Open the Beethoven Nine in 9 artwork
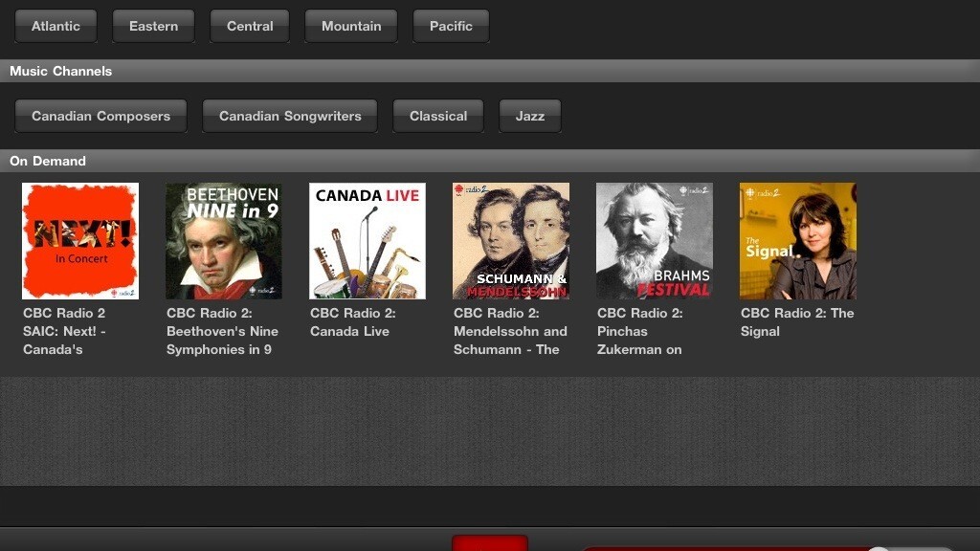The height and width of the screenshot is (551, 980). [224, 241]
